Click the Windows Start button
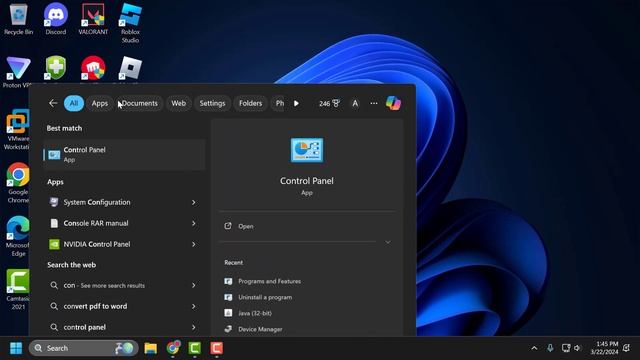The width and height of the screenshot is (640, 360). click(x=16, y=348)
